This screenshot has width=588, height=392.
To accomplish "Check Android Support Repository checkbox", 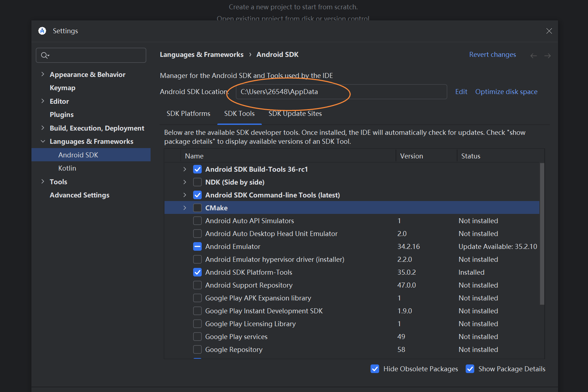I will (197, 285).
